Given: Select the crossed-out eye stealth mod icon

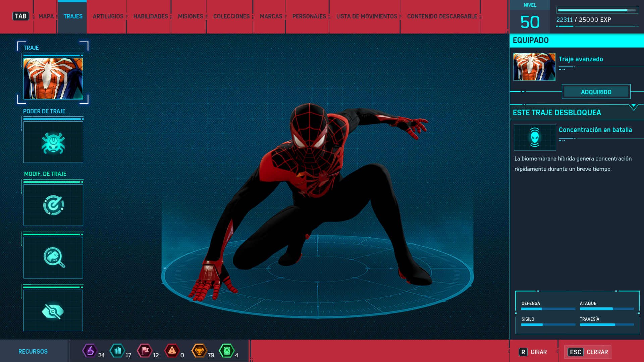Looking at the screenshot, I should [x=53, y=310].
